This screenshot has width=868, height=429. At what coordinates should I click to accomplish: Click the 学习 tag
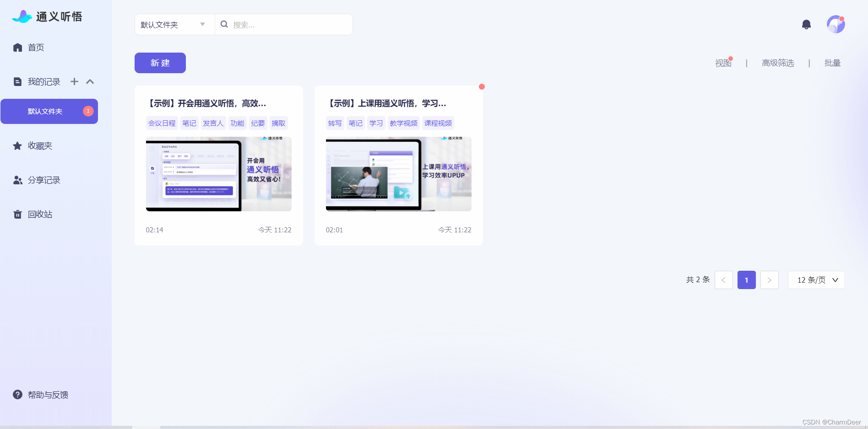pyautogui.click(x=376, y=123)
